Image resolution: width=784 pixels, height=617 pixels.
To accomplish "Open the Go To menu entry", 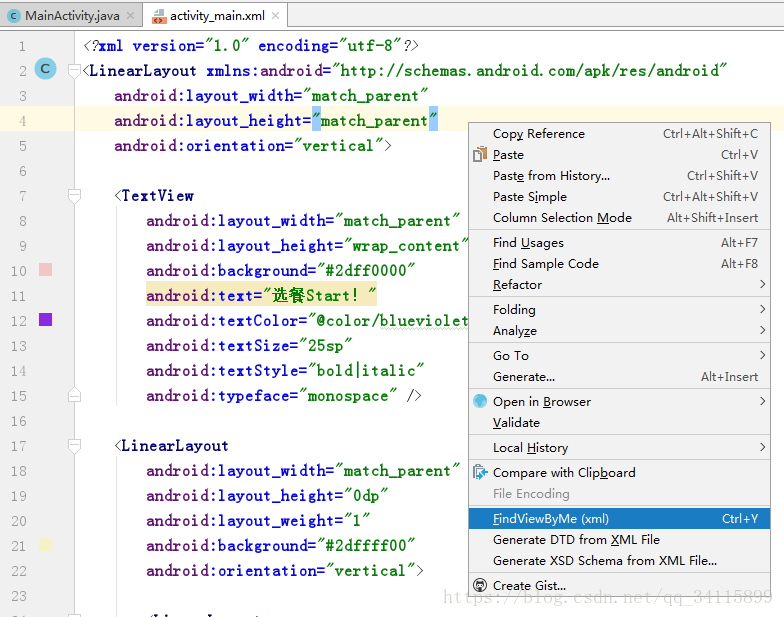I will pos(620,356).
